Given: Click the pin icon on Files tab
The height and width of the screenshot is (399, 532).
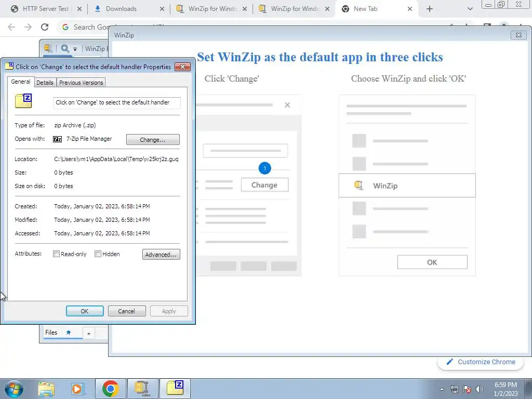Looking at the screenshot, I should click(x=68, y=332).
